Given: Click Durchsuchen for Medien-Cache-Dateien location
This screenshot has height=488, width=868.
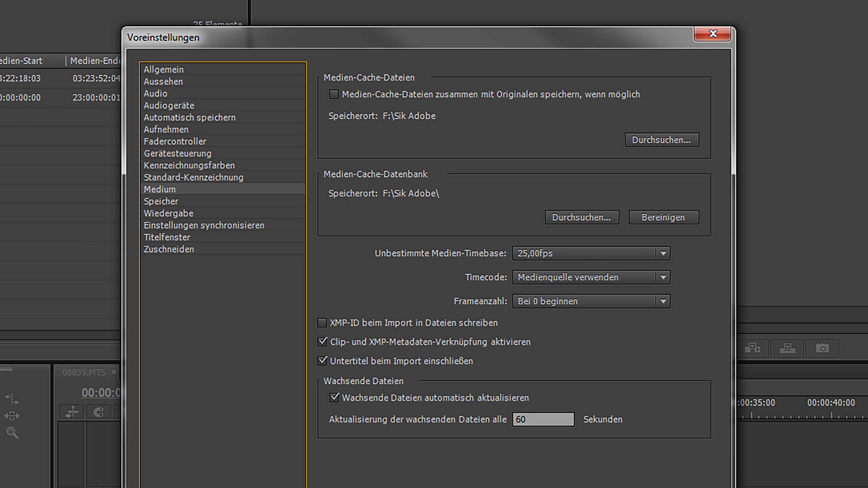Looking at the screenshot, I should click(661, 140).
